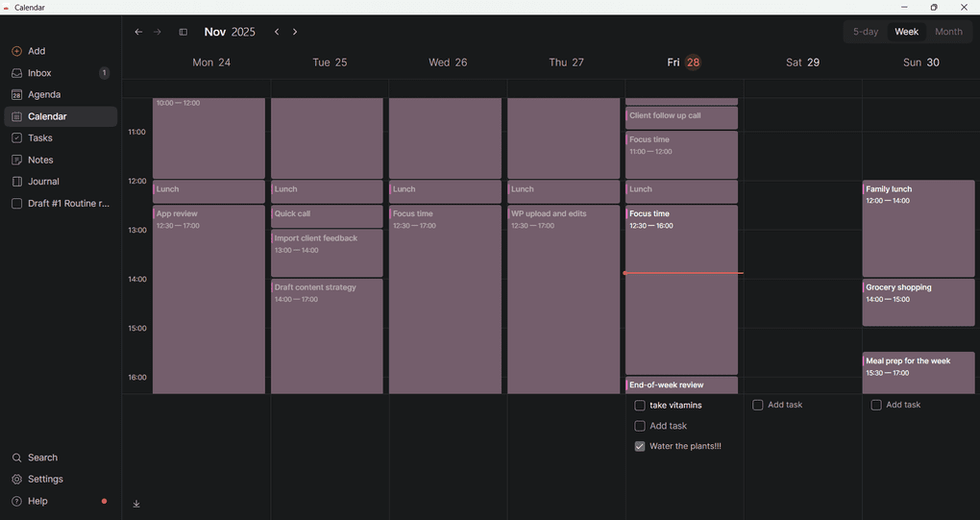Uncheck Water the plants!!! task

(x=640, y=446)
